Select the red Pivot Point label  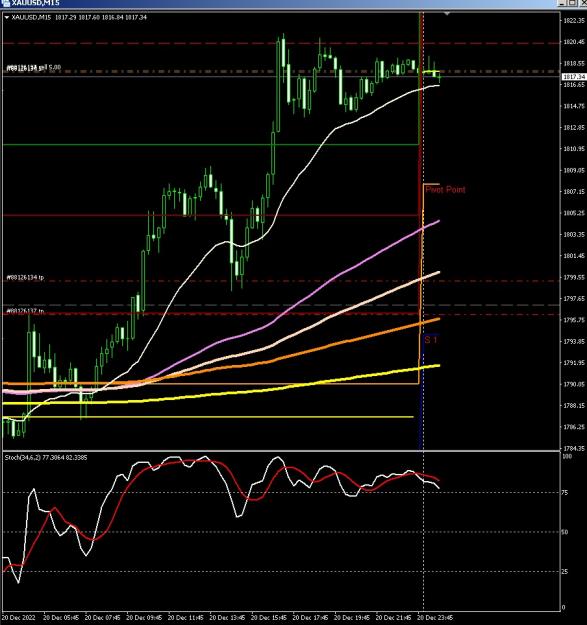445,190
